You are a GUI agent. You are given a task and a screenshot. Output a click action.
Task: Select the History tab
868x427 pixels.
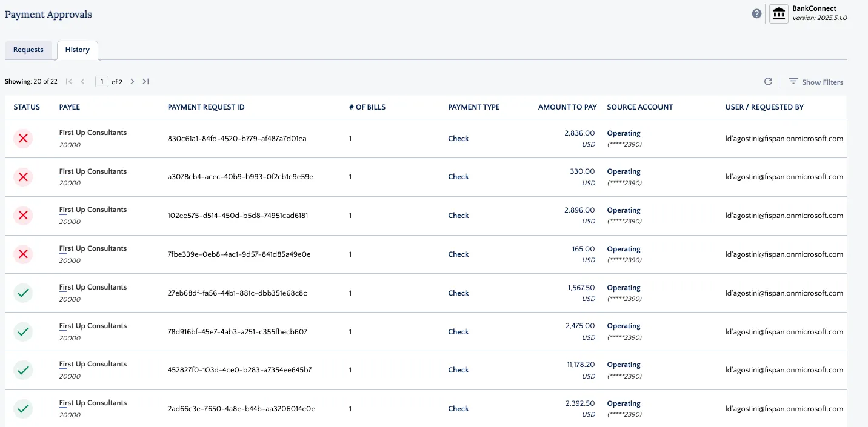click(78, 50)
